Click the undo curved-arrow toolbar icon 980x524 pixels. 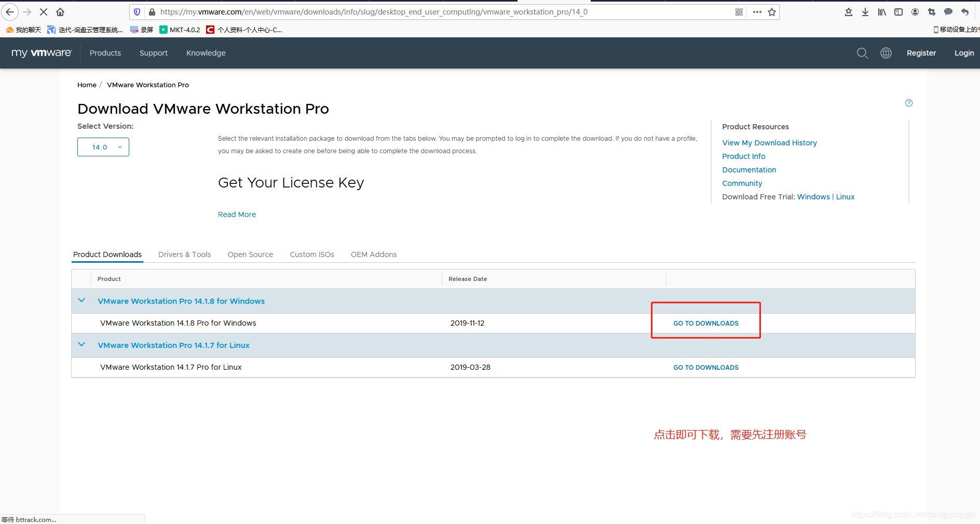pyautogui.click(x=965, y=11)
